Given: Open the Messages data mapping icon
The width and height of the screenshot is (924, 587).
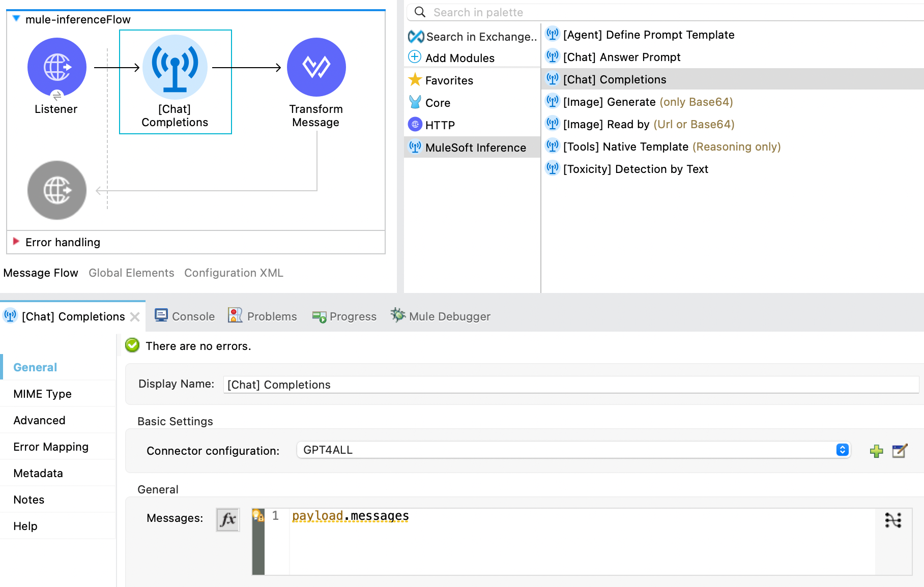Looking at the screenshot, I should click(x=893, y=520).
